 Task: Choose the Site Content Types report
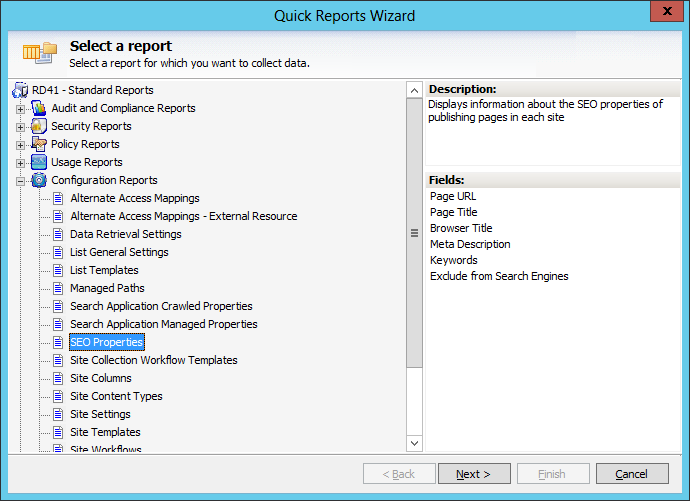click(x=116, y=396)
